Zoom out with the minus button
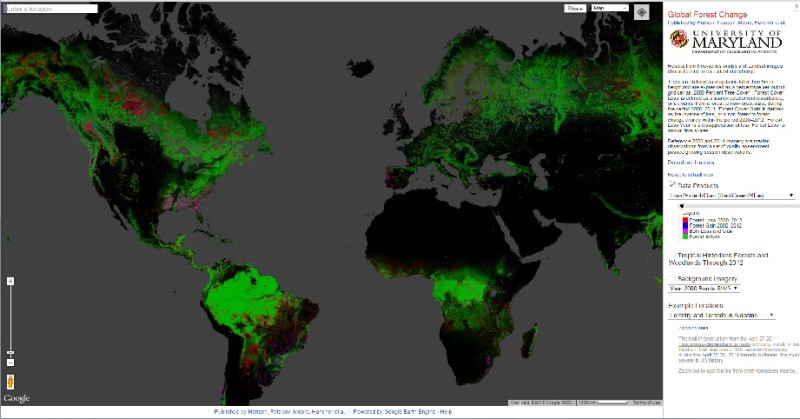 pyautogui.click(x=10, y=362)
